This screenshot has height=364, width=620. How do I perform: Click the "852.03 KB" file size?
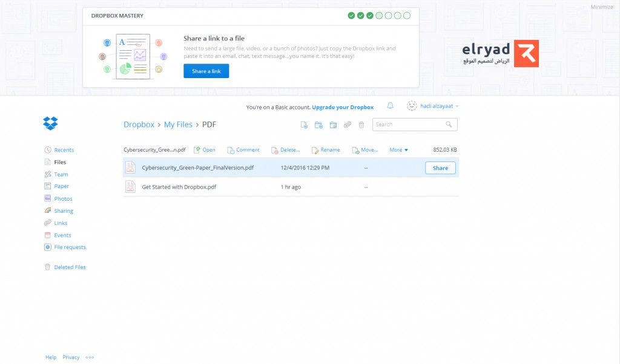click(x=445, y=150)
